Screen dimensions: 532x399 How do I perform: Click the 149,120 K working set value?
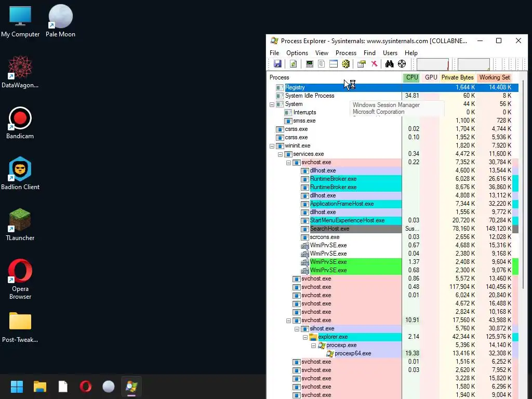tap(498, 229)
